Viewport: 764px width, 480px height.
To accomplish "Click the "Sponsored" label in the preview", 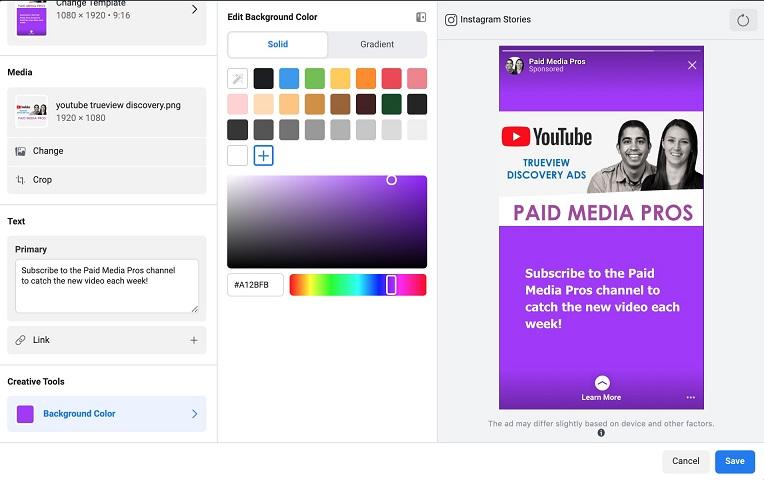I will (546, 69).
